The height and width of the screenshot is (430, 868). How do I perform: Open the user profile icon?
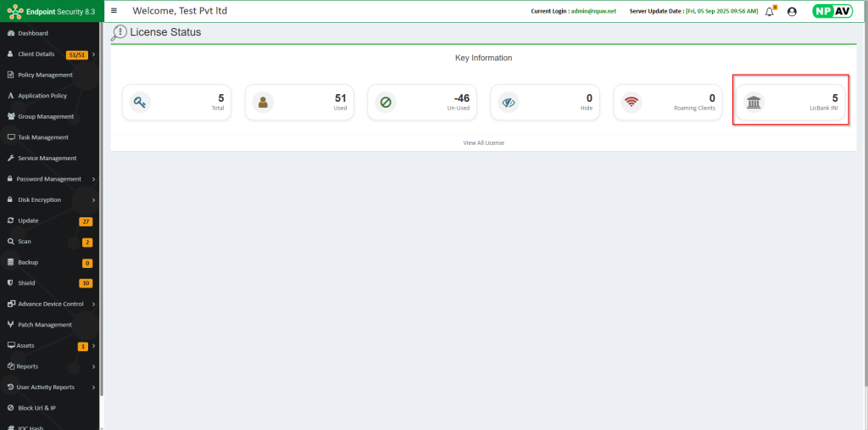click(792, 12)
